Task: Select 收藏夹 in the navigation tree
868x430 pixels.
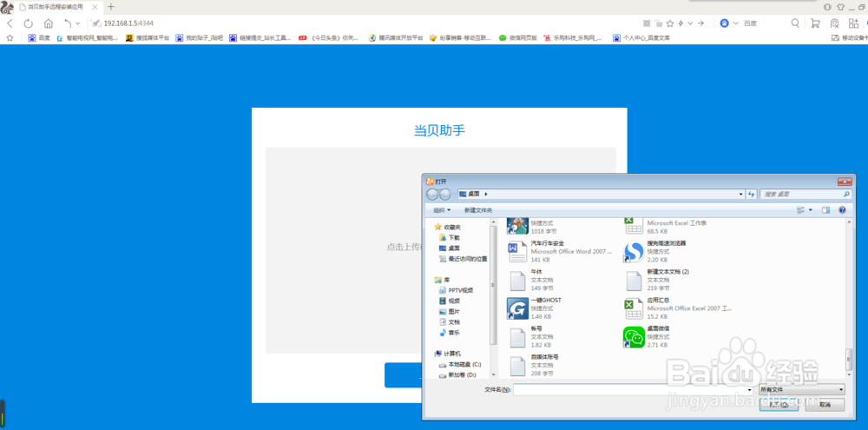Action: coord(447,227)
